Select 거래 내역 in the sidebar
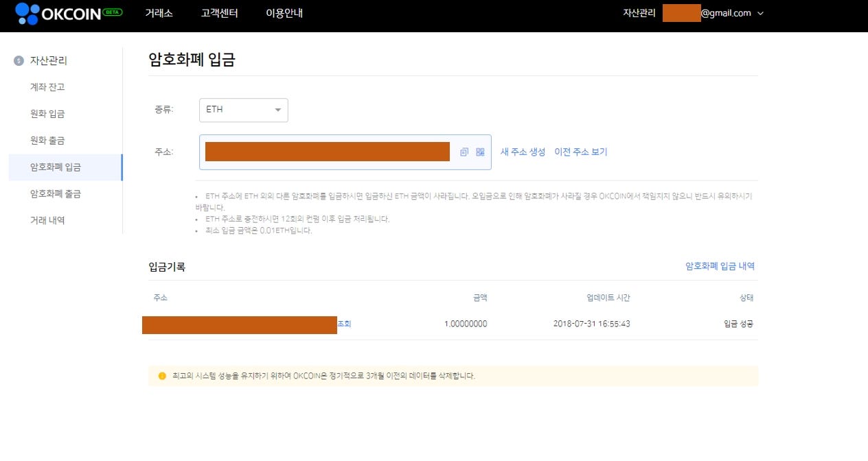Viewport: 868px width, 461px height. [x=47, y=221]
